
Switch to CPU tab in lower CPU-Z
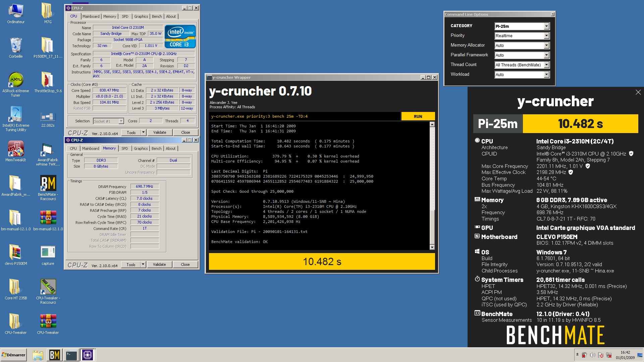pos(73,148)
